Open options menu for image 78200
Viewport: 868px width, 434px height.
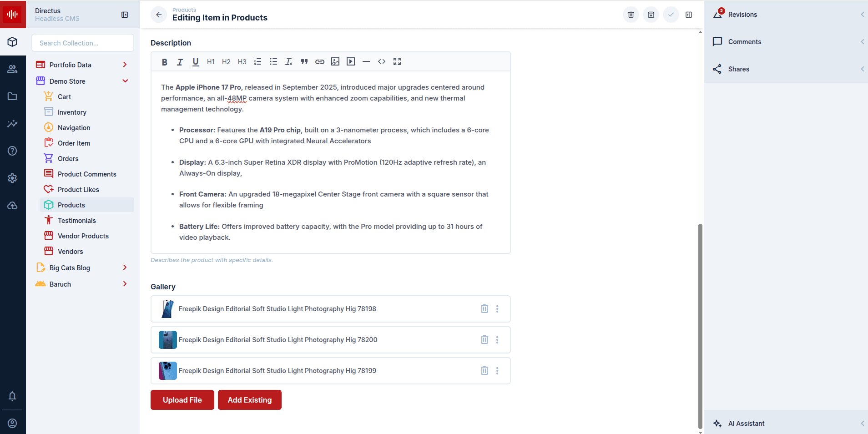point(497,340)
